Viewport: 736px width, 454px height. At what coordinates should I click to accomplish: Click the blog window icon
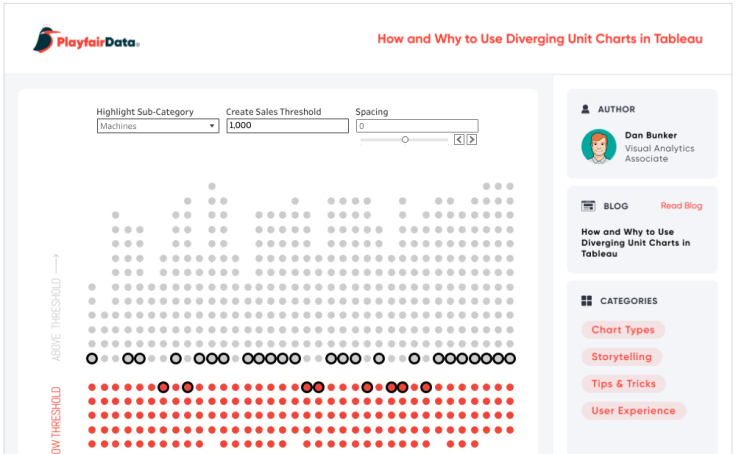tap(588, 206)
